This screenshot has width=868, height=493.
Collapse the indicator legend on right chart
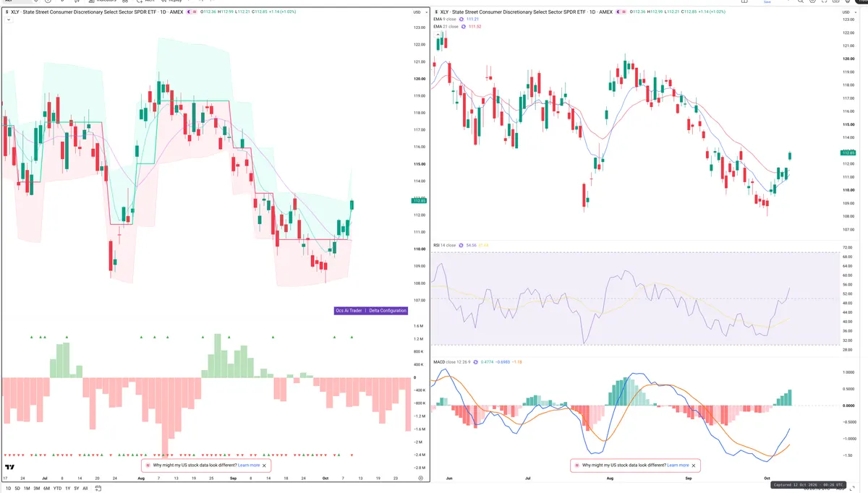click(438, 34)
